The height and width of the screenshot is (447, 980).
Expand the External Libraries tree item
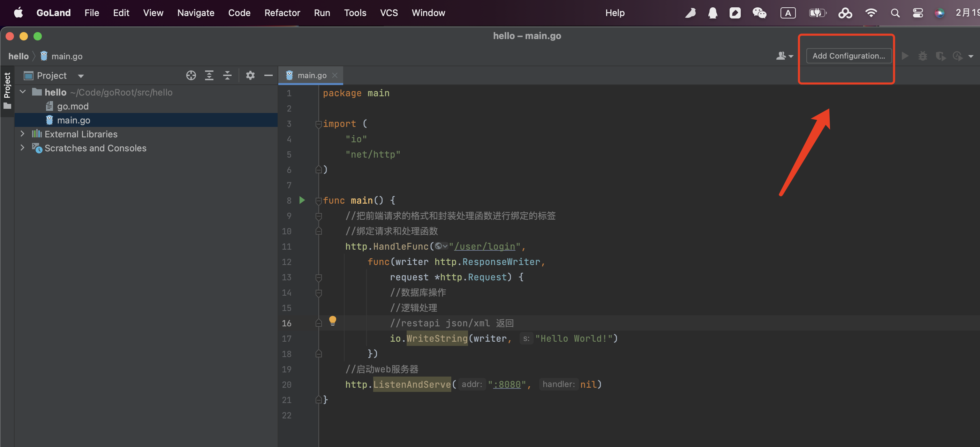click(23, 134)
